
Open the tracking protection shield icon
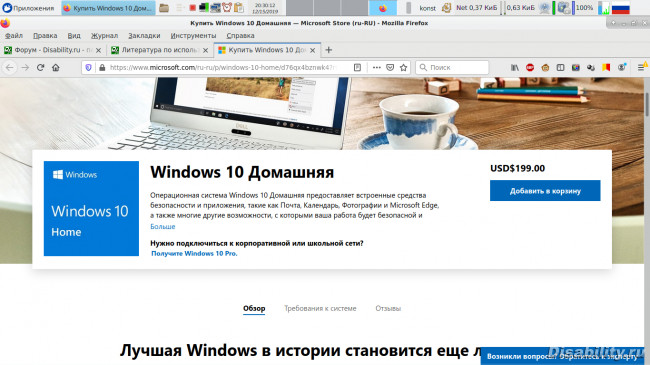coord(88,67)
